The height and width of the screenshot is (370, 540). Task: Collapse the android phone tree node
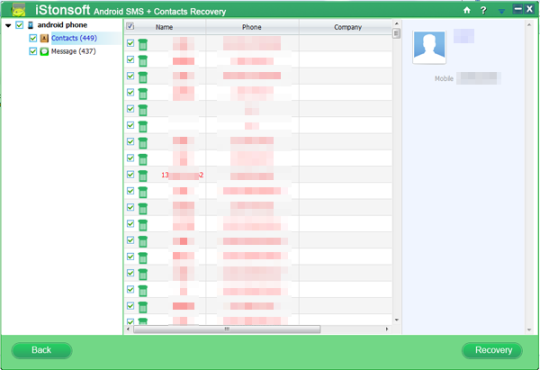(8, 25)
